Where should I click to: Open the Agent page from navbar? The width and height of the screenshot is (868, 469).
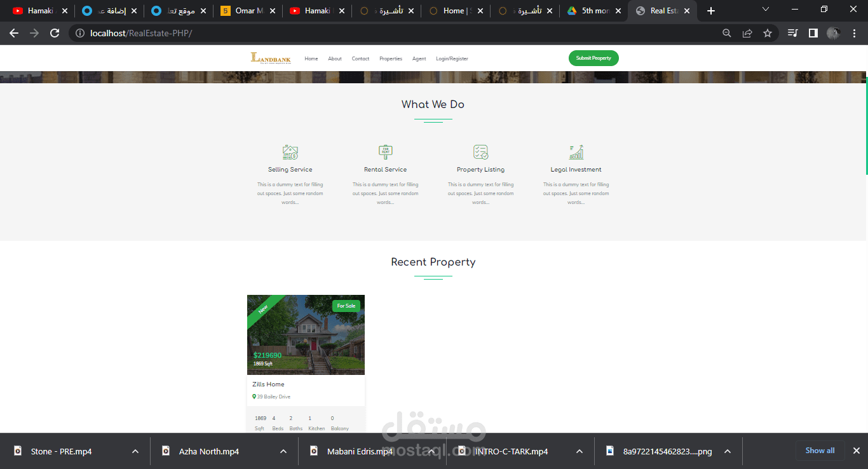419,58
